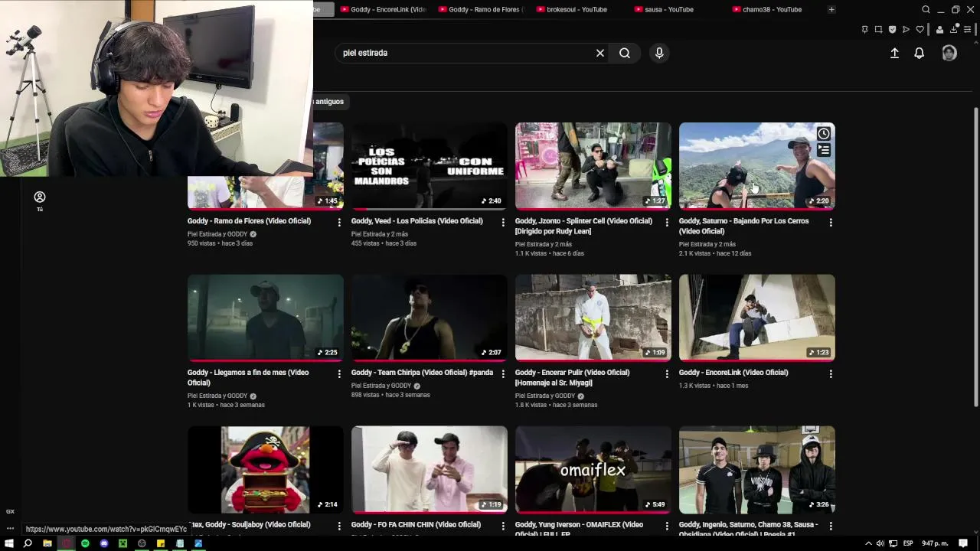Open the GX corner icon in the sidebar
980x551 pixels.
coord(10,511)
